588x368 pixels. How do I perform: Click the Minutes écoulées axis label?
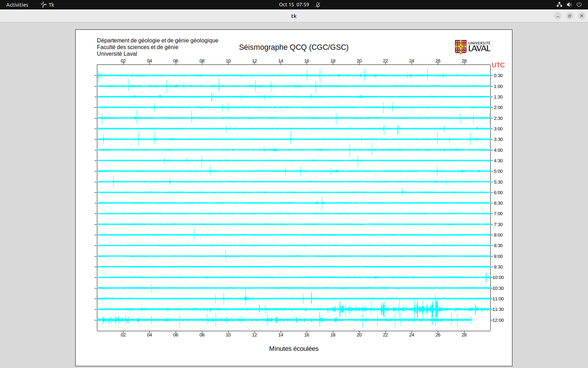point(294,349)
